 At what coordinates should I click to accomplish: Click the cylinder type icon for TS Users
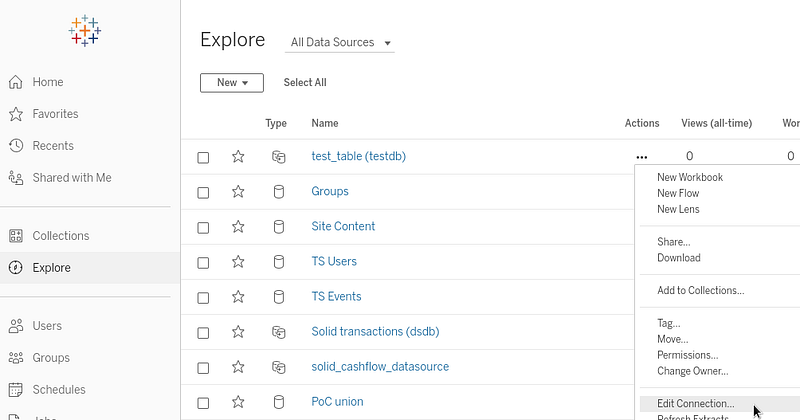coord(279,262)
